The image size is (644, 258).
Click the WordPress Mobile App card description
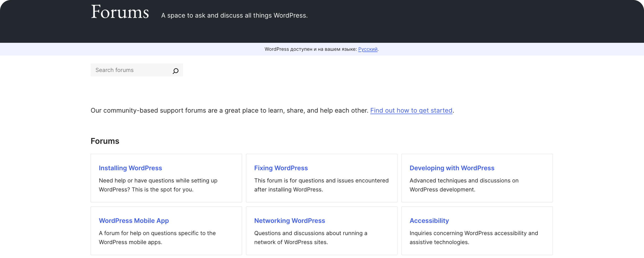[x=157, y=237]
